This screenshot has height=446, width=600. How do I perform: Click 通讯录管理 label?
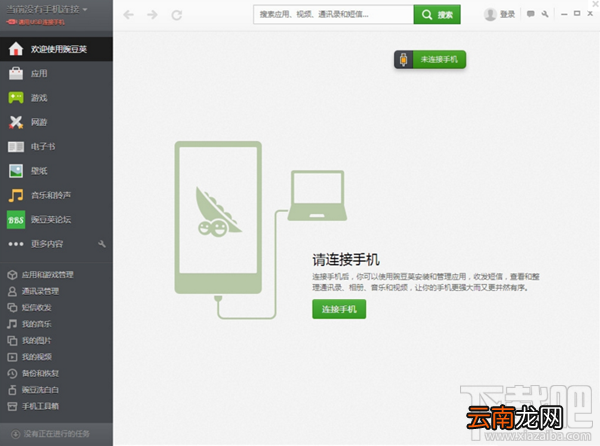[x=40, y=291]
